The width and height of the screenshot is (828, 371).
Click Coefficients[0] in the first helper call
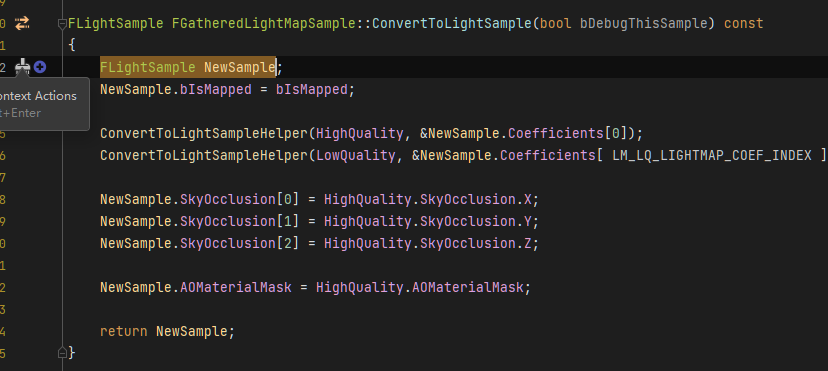[x=568, y=133]
